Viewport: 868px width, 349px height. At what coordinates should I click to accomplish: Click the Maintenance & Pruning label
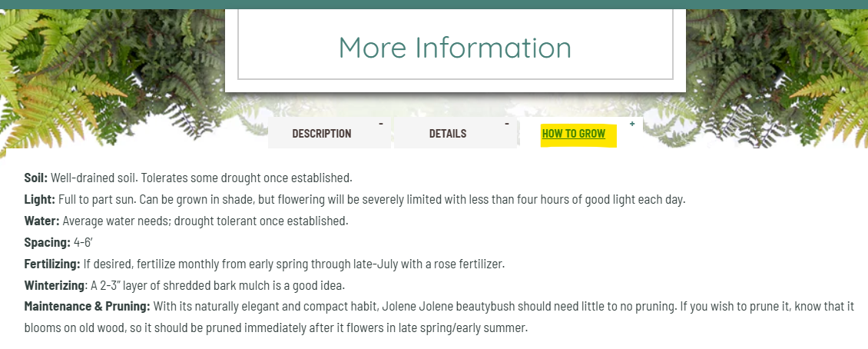[88, 307]
